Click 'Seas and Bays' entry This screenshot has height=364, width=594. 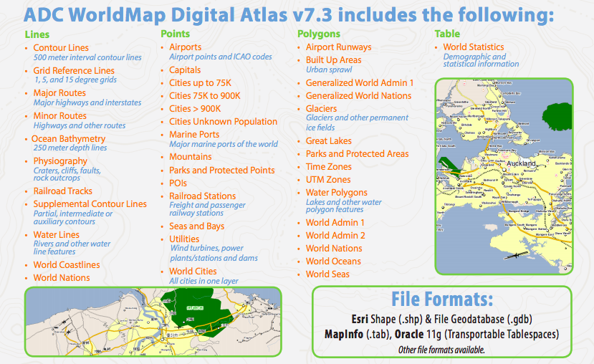[x=196, y=226]
